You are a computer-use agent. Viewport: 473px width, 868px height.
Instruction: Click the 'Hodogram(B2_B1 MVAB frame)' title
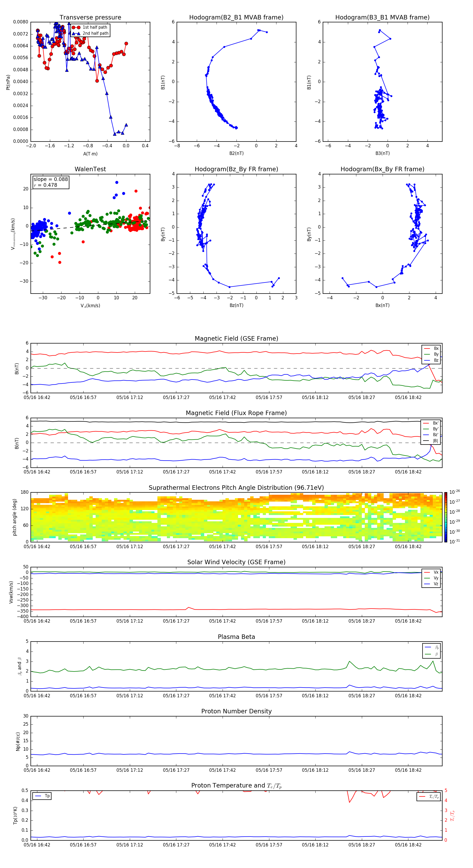(236, 17)
